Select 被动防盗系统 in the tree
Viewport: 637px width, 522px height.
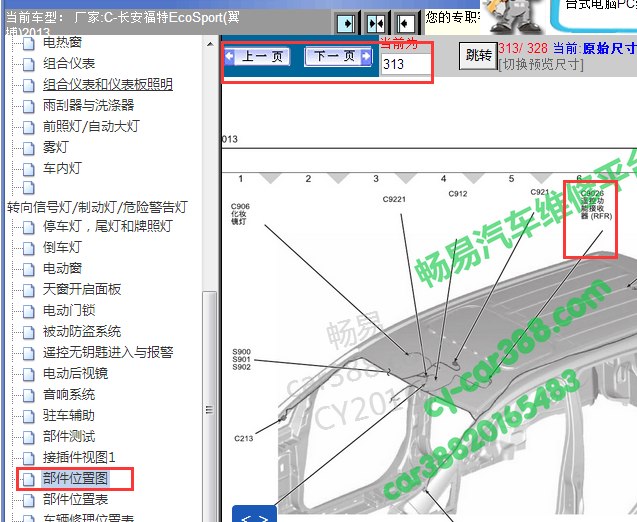point(82,331)
